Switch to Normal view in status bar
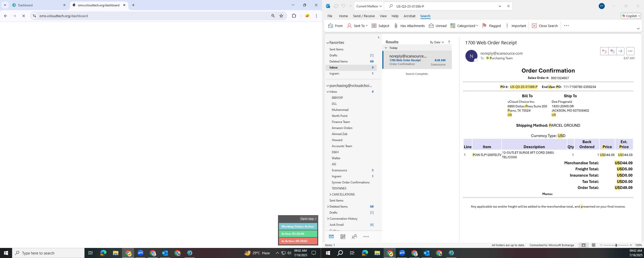644x258 pixels. pos(584,245)
